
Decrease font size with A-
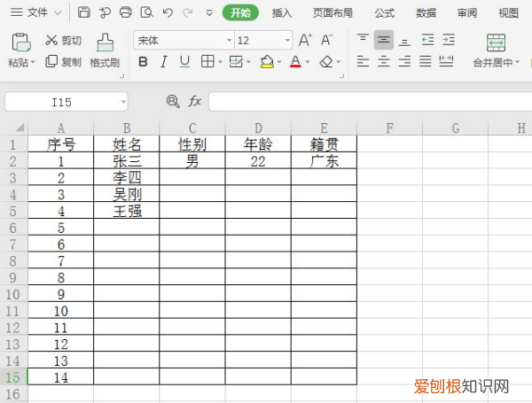pyautogui.click(x=326, y=40)
